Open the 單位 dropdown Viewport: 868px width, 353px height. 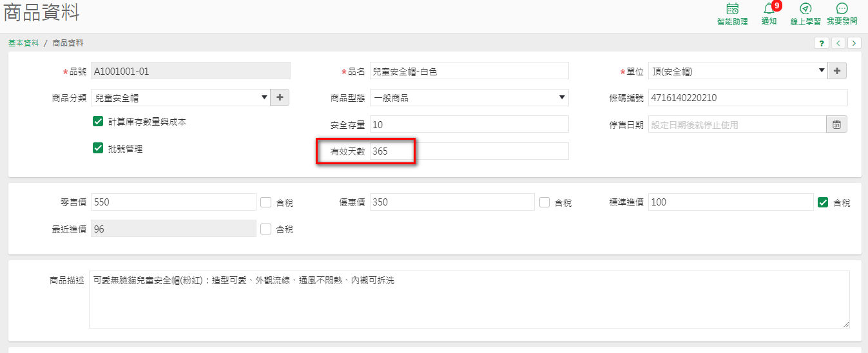[x=738, y=71]
